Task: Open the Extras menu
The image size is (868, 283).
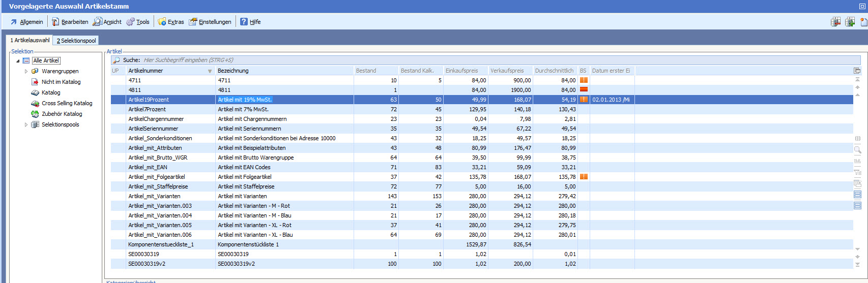Action: point(171,22)
